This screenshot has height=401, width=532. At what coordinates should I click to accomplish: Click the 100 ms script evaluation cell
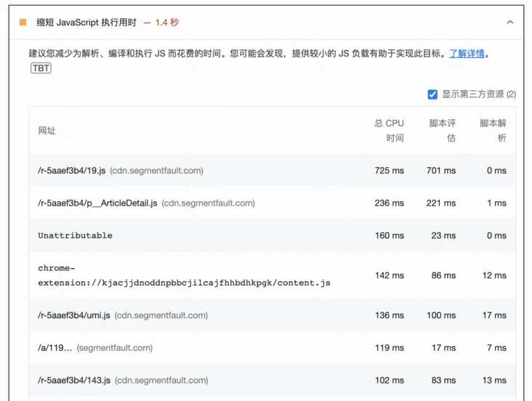(x=441, y=315)
